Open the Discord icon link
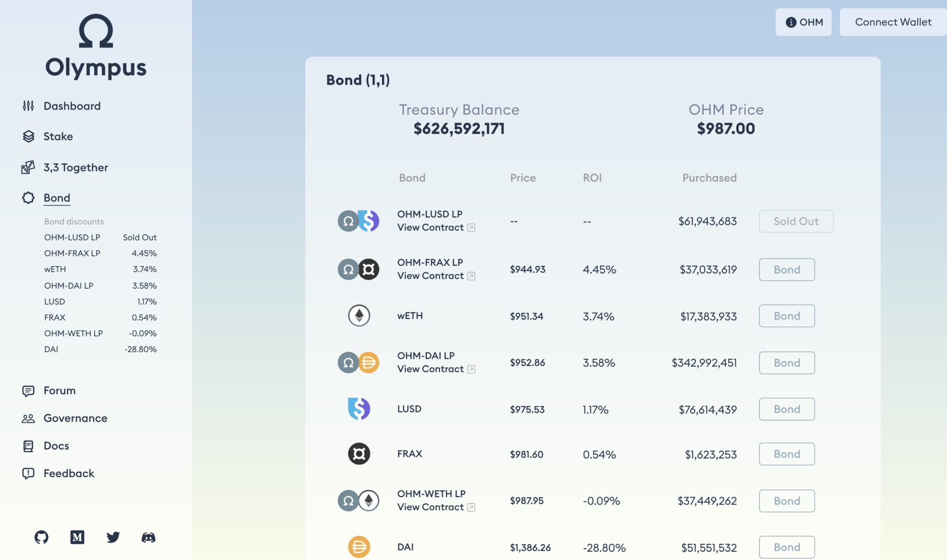This screenshot has width=947, height=560. point(148,537)
